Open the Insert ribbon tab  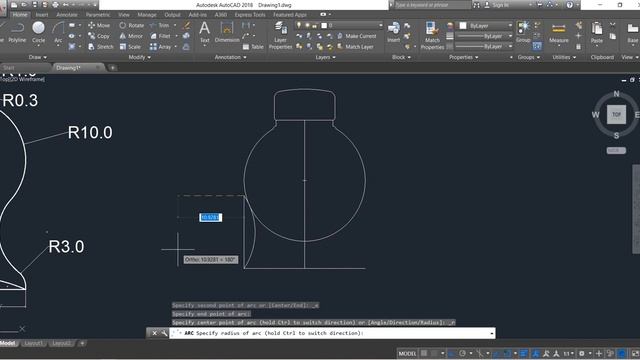42,15
